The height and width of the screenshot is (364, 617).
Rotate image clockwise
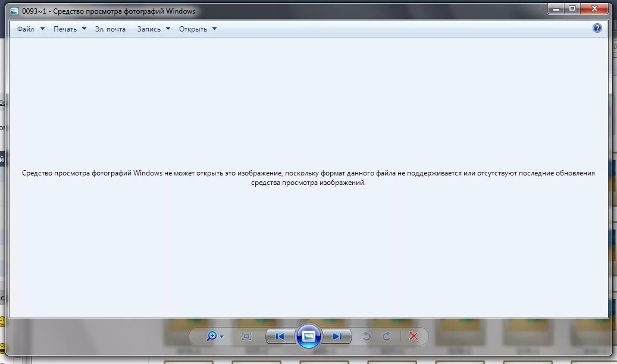(386, 336)
